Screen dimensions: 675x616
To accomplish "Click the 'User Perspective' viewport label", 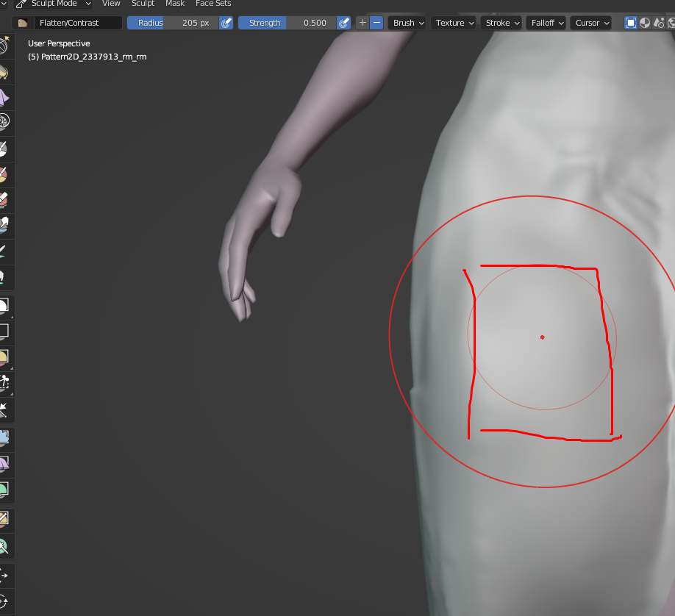I will pyautogui.click(x=59, y=43).
